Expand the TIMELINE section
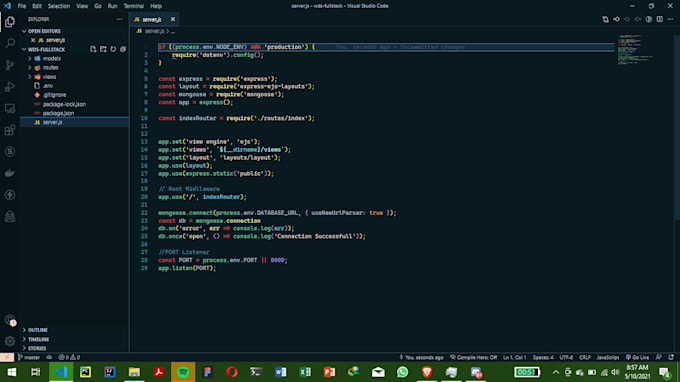This screenshot has height=382, width=680. (36, 339)
